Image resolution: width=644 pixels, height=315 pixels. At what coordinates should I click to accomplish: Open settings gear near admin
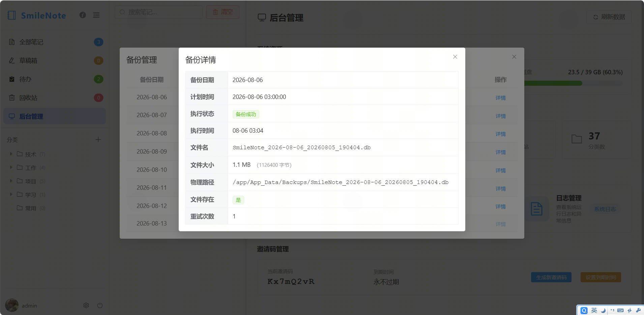(x=86, y=305)
